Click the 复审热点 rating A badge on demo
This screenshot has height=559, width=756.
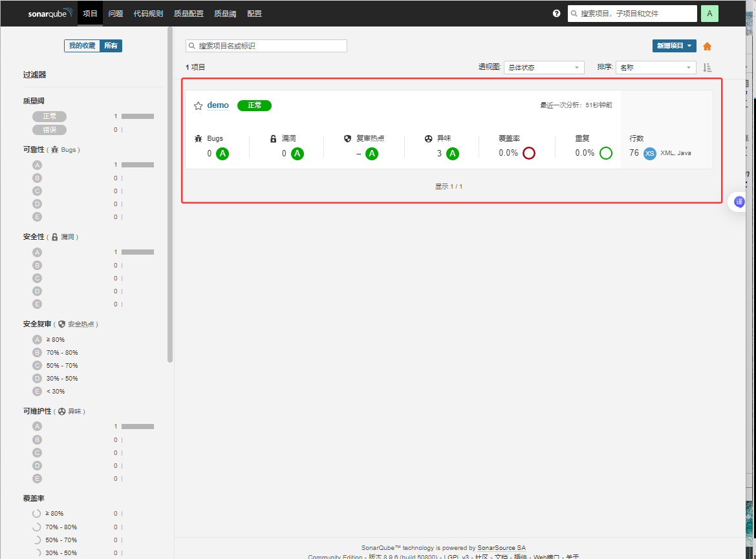372,154
